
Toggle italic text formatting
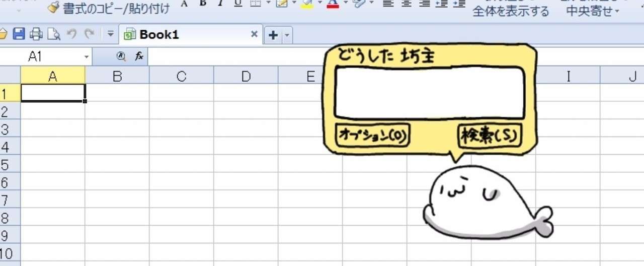pyautogui.click(x=220, y=3)
